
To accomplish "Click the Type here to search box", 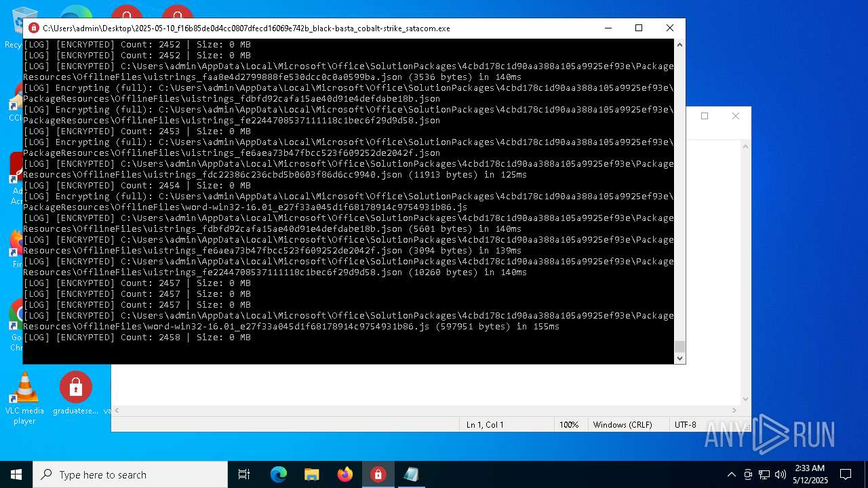I will coord(130,474).
